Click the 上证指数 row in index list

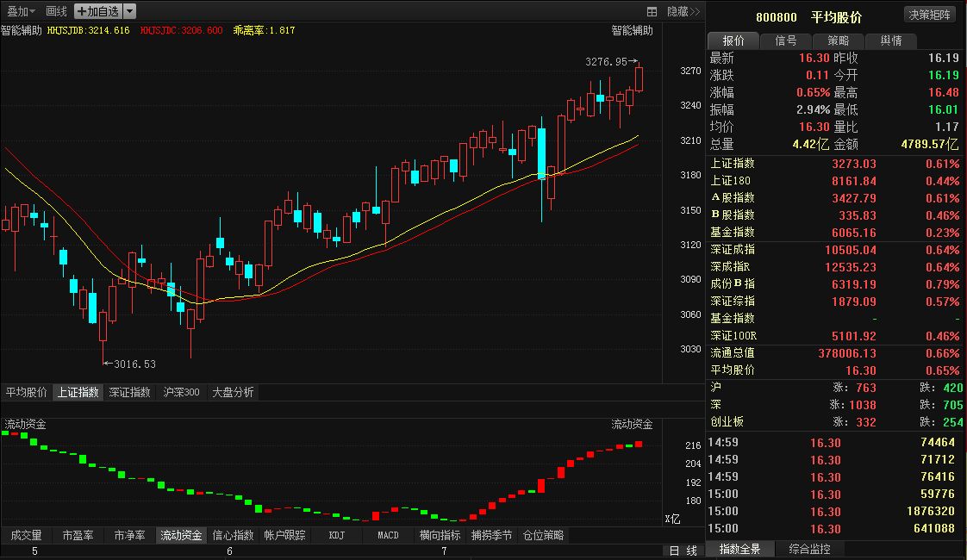(x=835, y=164)
